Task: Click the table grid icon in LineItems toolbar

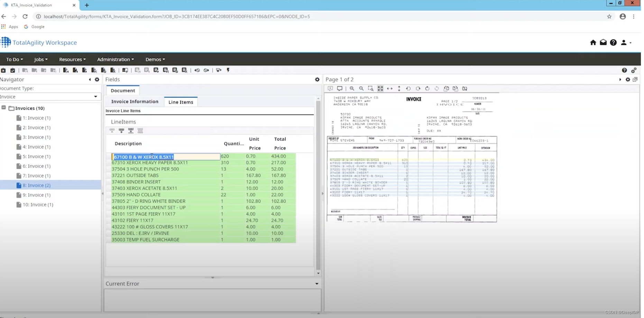Action: coord(140,130)
